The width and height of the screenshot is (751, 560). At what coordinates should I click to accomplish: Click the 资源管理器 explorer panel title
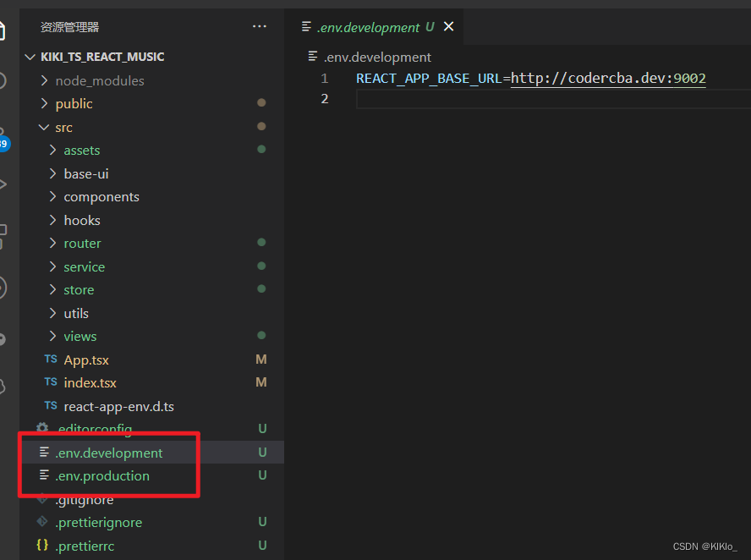(69, 27)
